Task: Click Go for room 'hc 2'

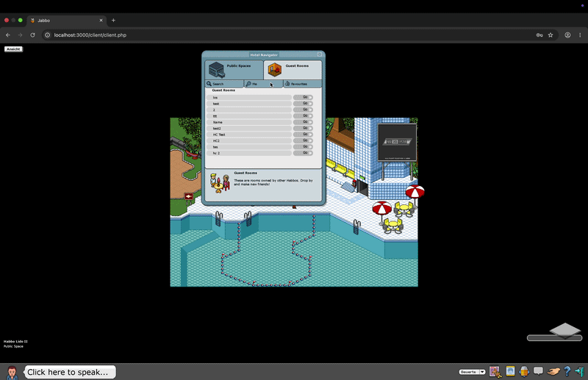Action: 303,153
